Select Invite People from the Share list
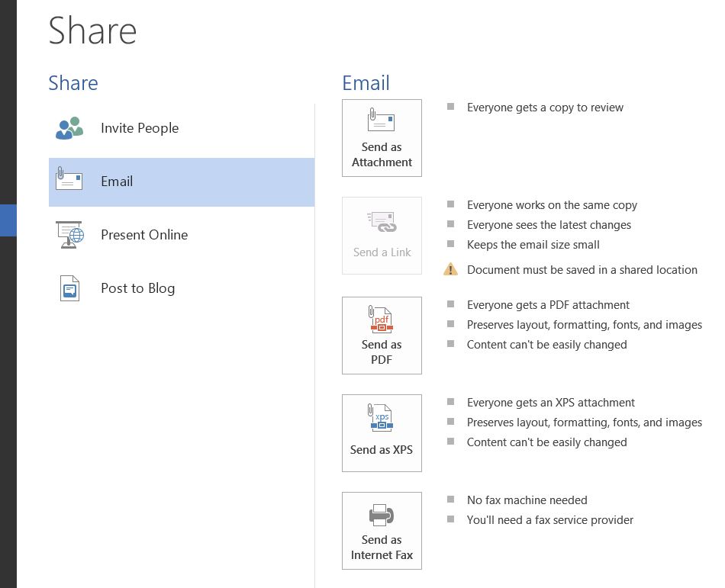 click(x=140, y=128)
